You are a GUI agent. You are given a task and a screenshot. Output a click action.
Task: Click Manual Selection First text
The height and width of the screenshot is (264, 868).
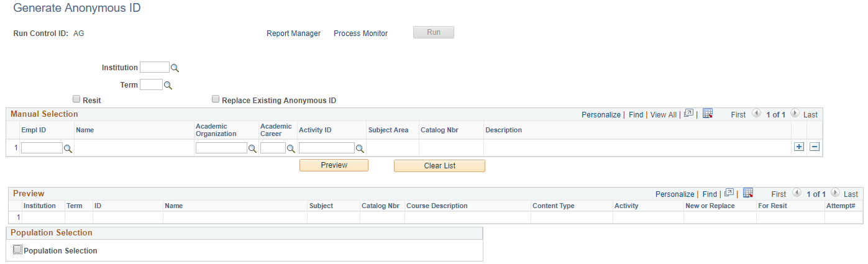click(x=738, y=115)
